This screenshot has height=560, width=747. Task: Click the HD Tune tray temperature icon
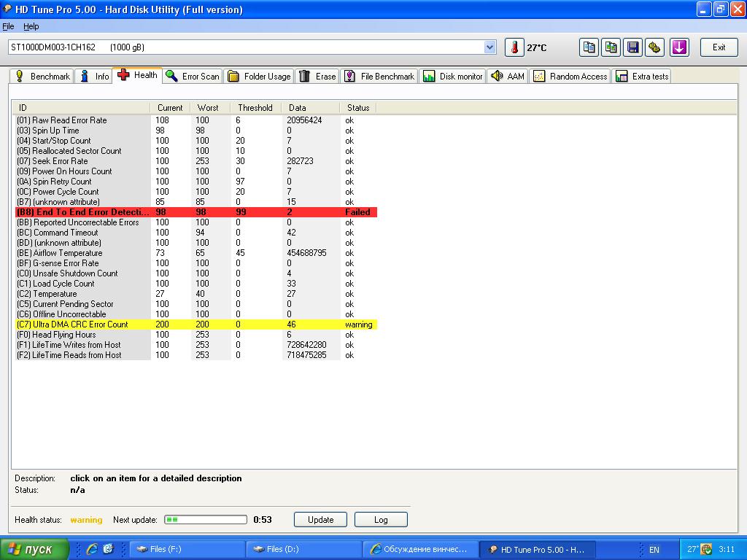[x=693, y=549]
